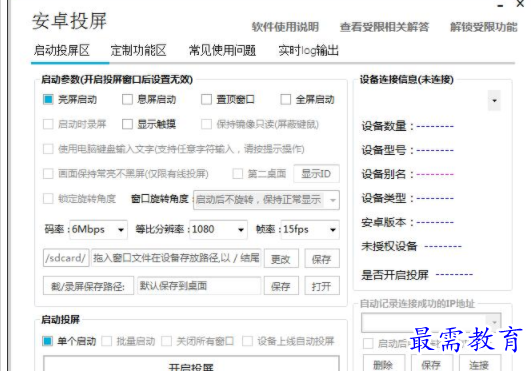This screenshot has width=531, height=371.
Task: Enable 设备上线自动投屏 checkbox
Action: pyautogui.click(x=248, y=341)
